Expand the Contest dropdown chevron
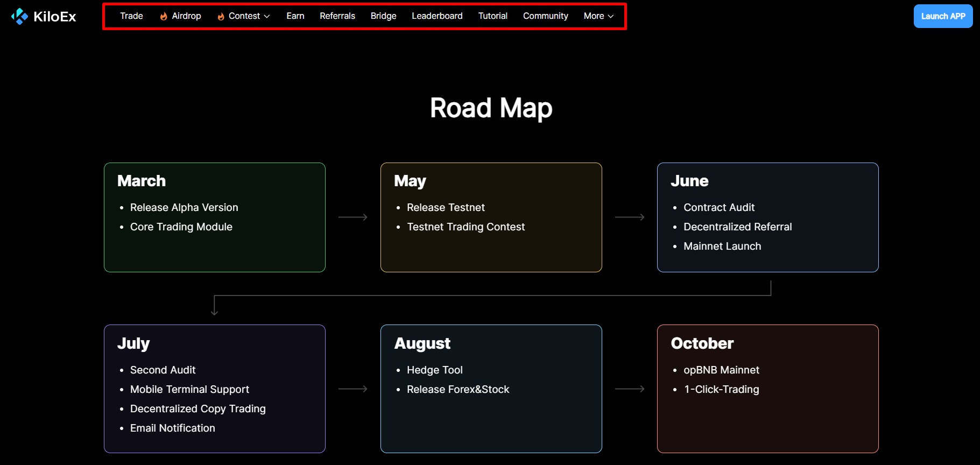 [267, 16]
